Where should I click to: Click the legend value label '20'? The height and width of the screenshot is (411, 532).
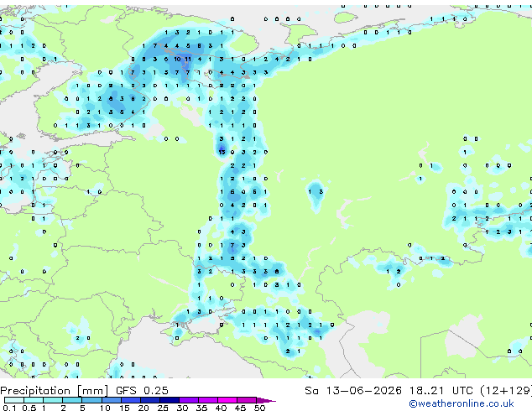[143, 408]
